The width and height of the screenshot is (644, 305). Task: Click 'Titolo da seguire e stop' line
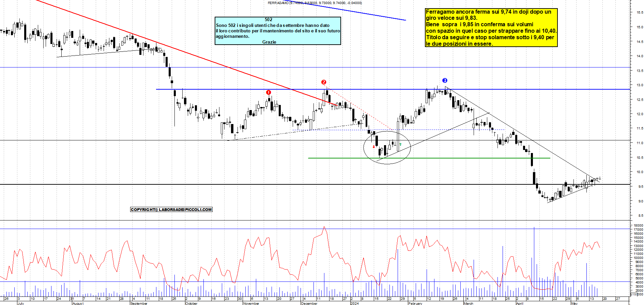tap(490, 37)
